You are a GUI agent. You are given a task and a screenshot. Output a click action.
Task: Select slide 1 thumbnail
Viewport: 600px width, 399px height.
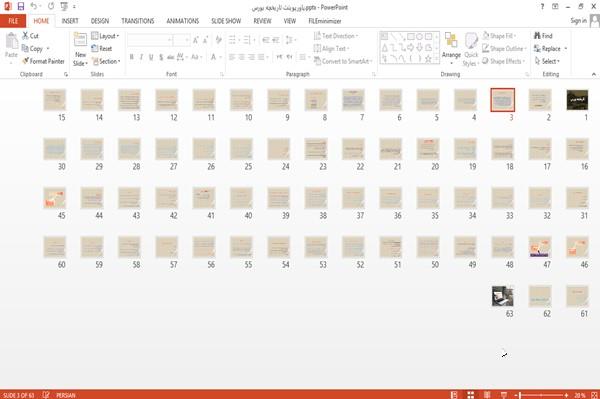pyautogui.click(x=577, y=100)
